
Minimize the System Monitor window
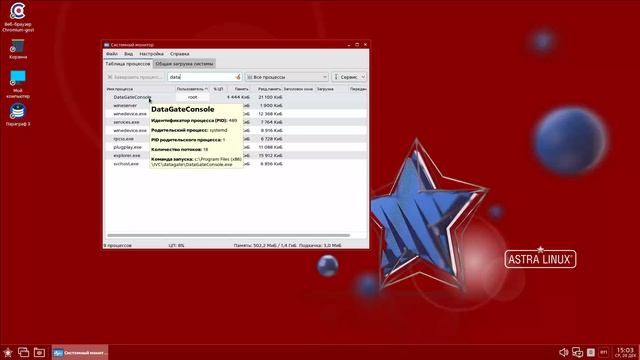pos(349,44)
